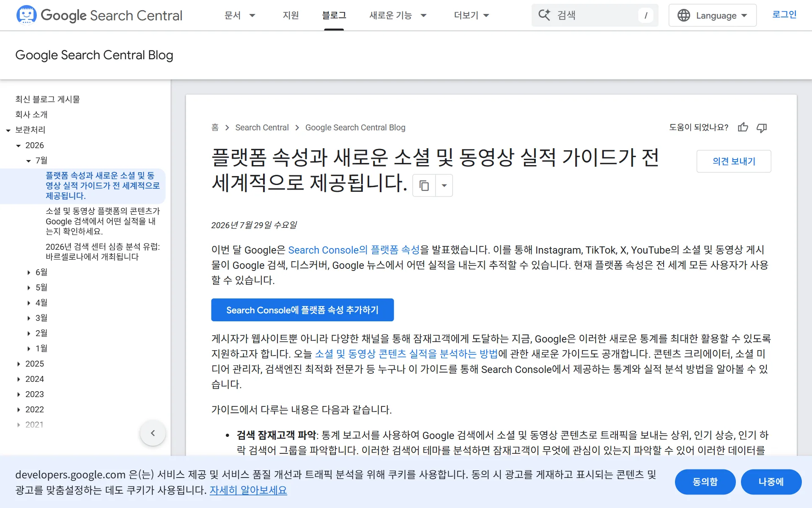Click the Google Search Central Blog header title
The height and width of the screenshot is (508, 812).
(x=94, y=55)
